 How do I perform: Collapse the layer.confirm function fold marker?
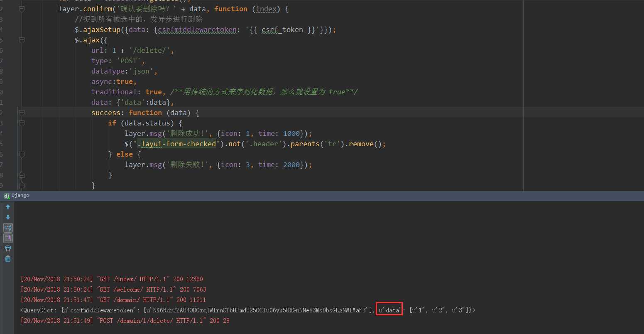pos(22,9)
